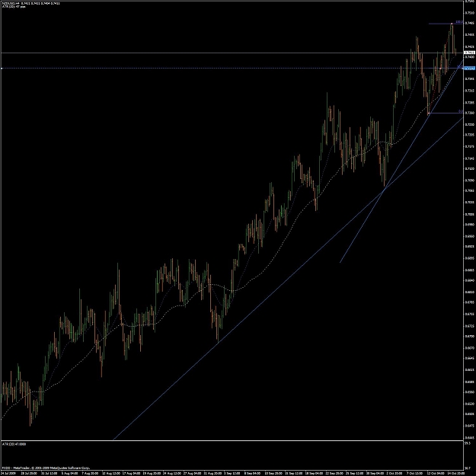
Task: Click the Fibonacci anchor point at swing high
Action: point(452,24)
